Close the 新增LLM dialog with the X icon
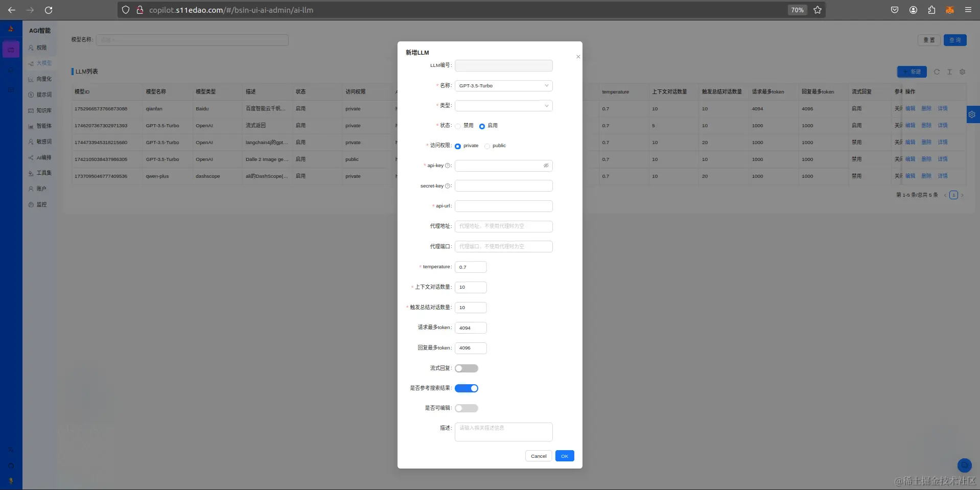 click(578, 57)
